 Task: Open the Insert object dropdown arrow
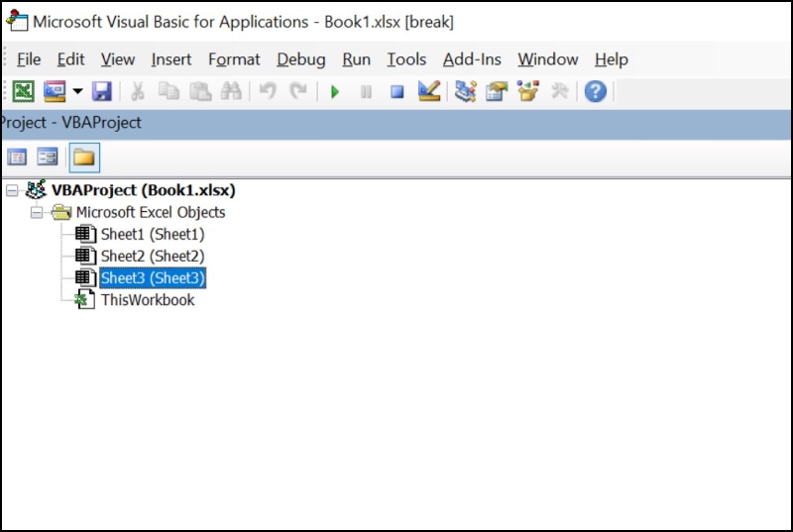point(77,91)
